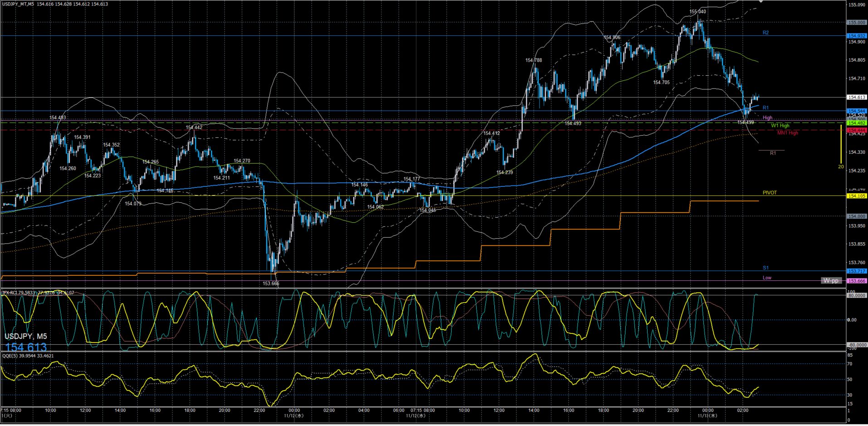Select the blue R2 resistance label

coord(766,33)
